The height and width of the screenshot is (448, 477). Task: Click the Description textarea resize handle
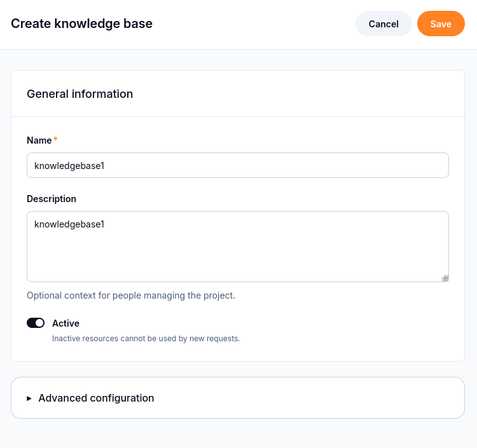click(x=445, y=278)
